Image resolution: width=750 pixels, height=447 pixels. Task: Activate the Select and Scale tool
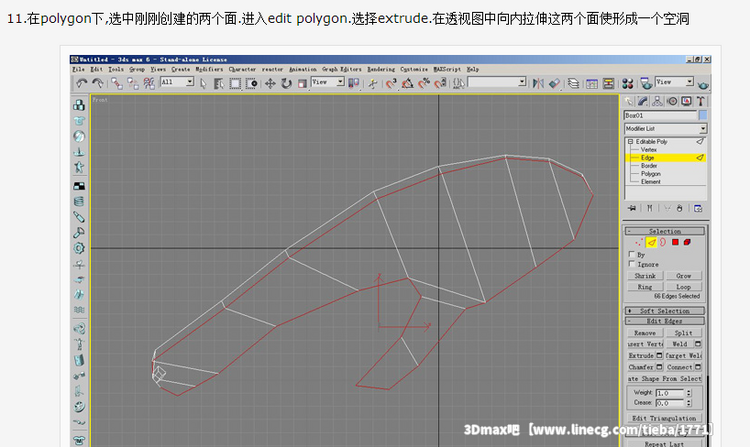(302, 84)
